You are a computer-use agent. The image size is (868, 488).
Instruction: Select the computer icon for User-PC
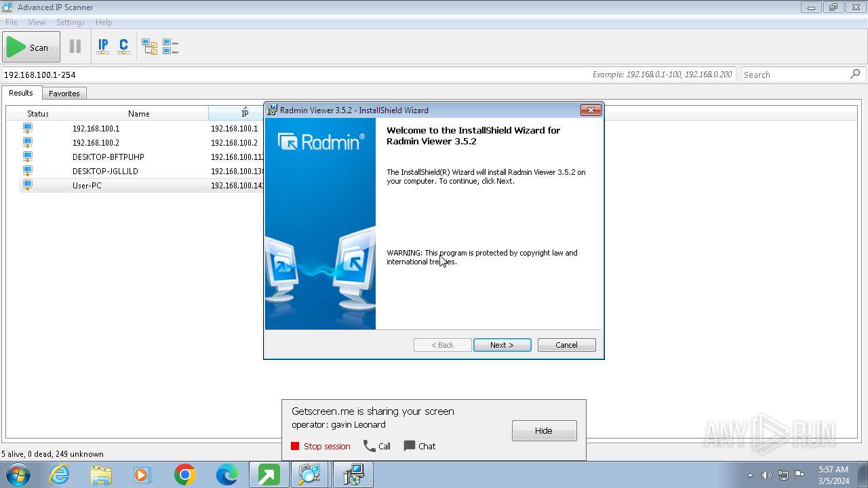pyautogui.click(x=28, y=185)
